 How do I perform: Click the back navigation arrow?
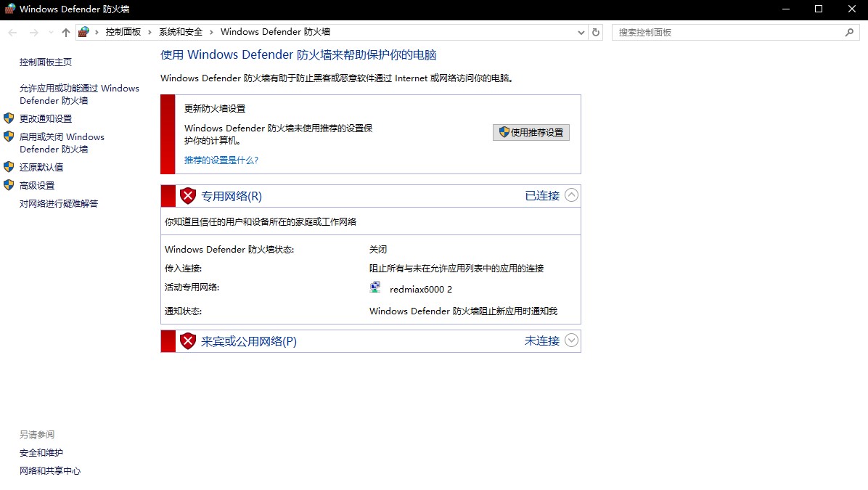click(x=12, y=33)
